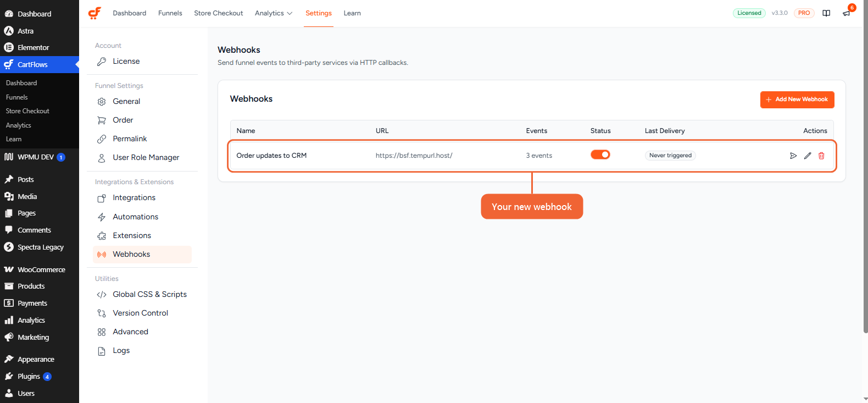
Task: Click the Extensions puzzle icon
Action: 102,236
